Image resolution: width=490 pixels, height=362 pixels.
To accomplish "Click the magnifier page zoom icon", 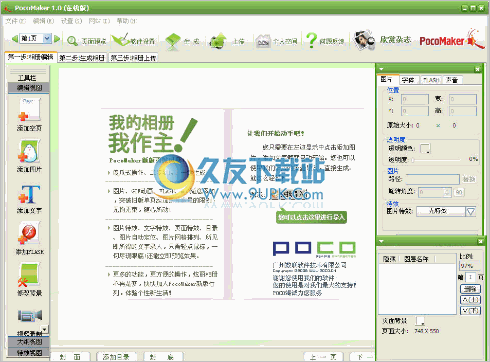I will (72, 41).
